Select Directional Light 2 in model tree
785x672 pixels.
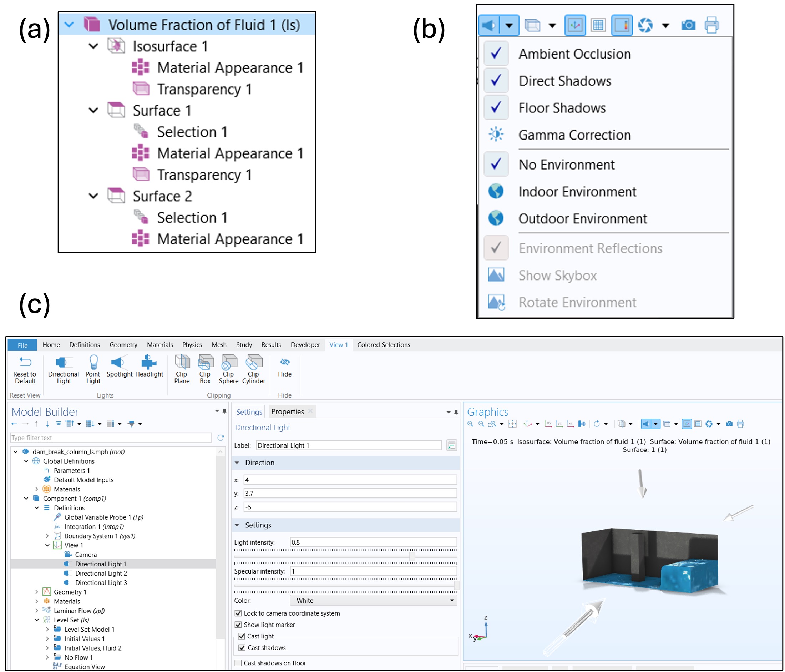(x=101, y=573)
